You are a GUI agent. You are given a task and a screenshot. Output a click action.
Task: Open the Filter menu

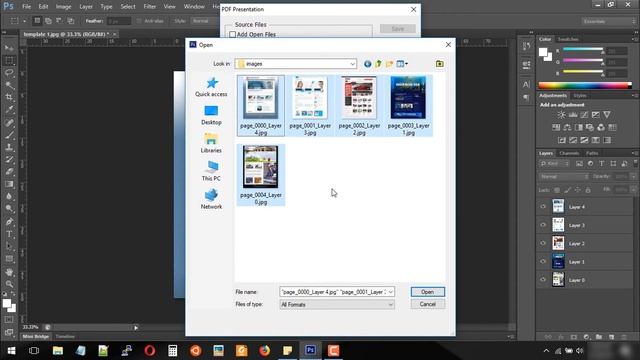[150, 7]
